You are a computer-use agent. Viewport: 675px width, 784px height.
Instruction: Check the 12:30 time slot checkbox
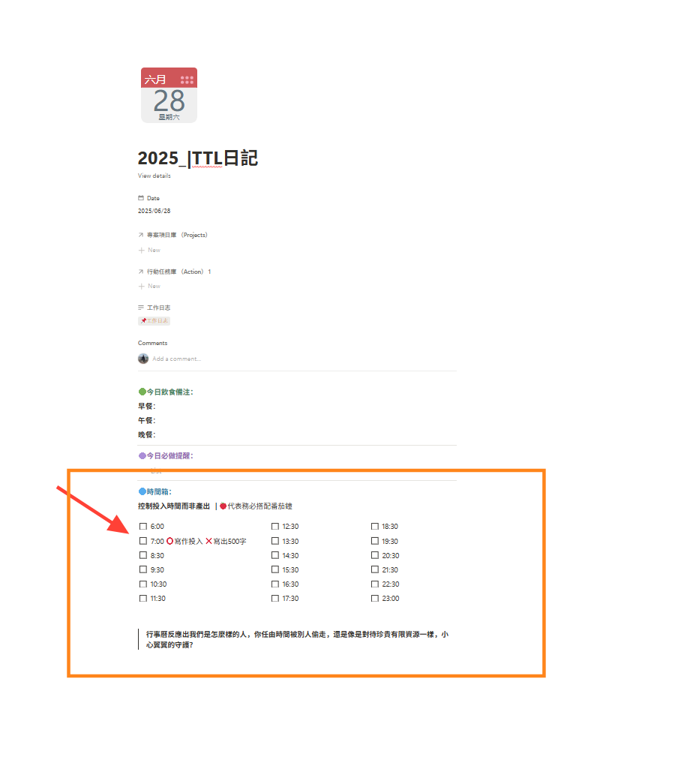coord(275,527)
